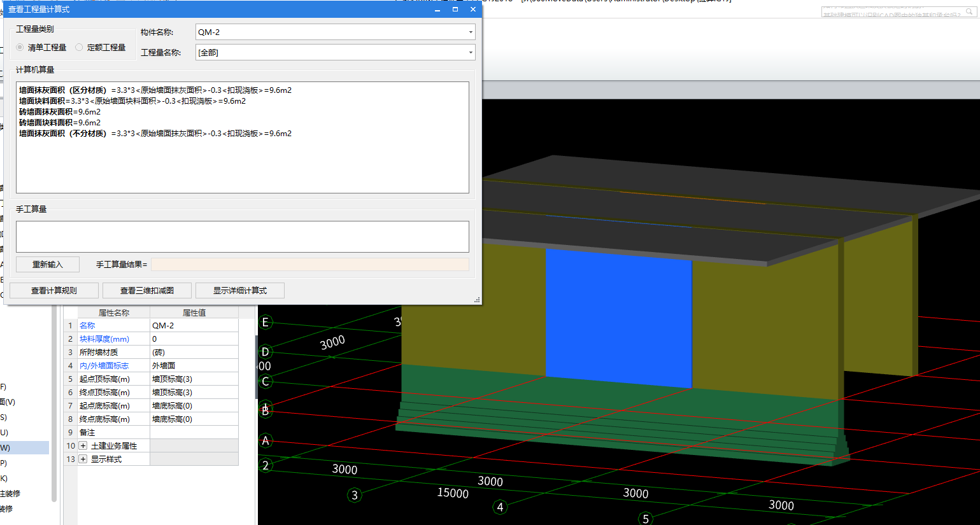
Task: Close the 查看工程量计算式 dialog
Action: 473,10
